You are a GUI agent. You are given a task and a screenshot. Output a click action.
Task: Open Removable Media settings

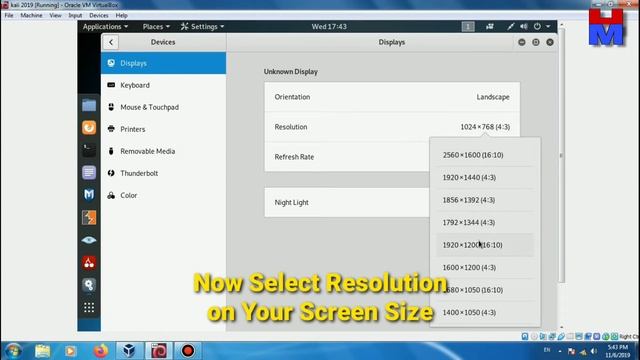(163, 151)
